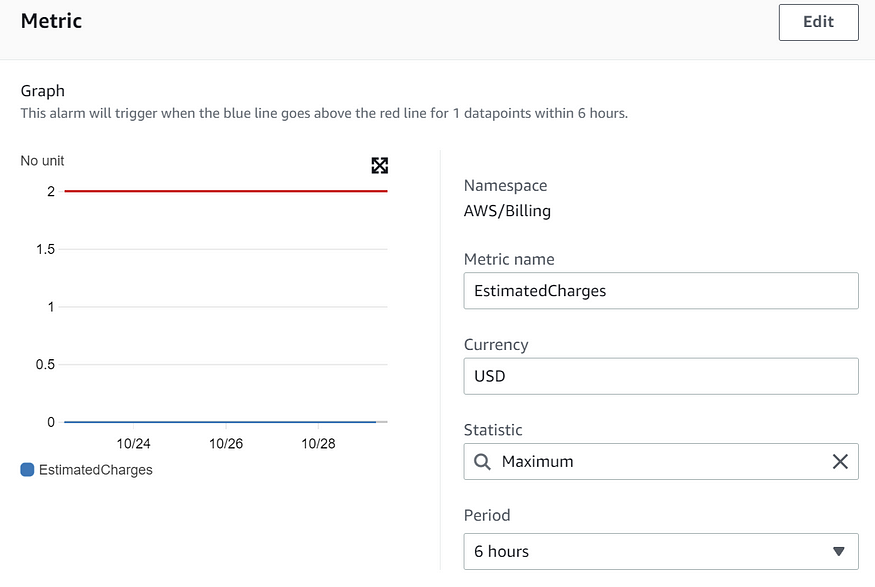Click the USD currency field

pos(661,376)
